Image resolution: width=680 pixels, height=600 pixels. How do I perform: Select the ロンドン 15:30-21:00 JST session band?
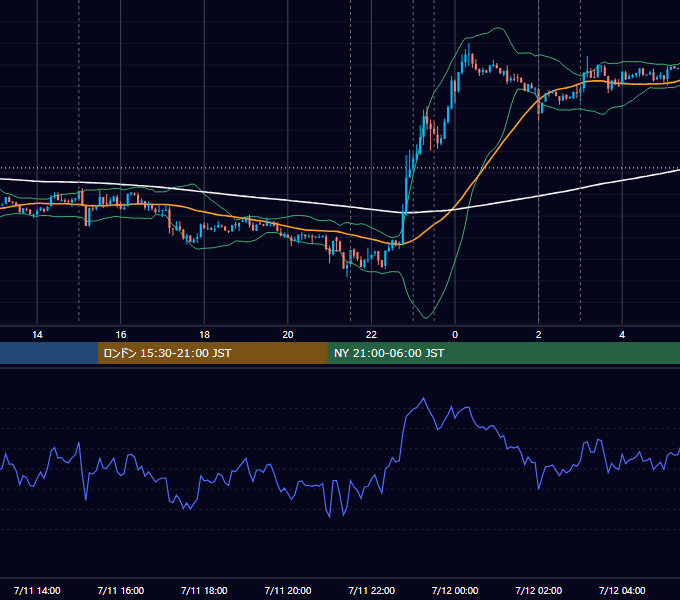point(212,353)
